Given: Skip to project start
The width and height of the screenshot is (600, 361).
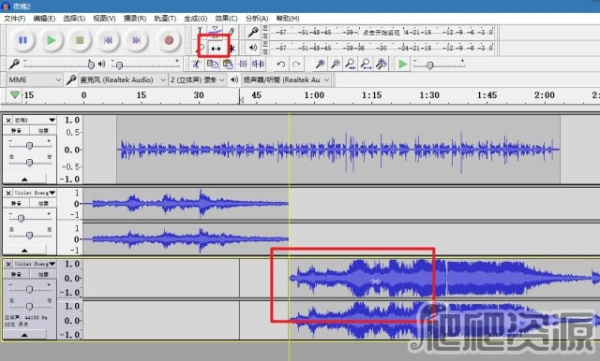Looking at the screenshot, I should pyautogui.click(x=108, y=40).
